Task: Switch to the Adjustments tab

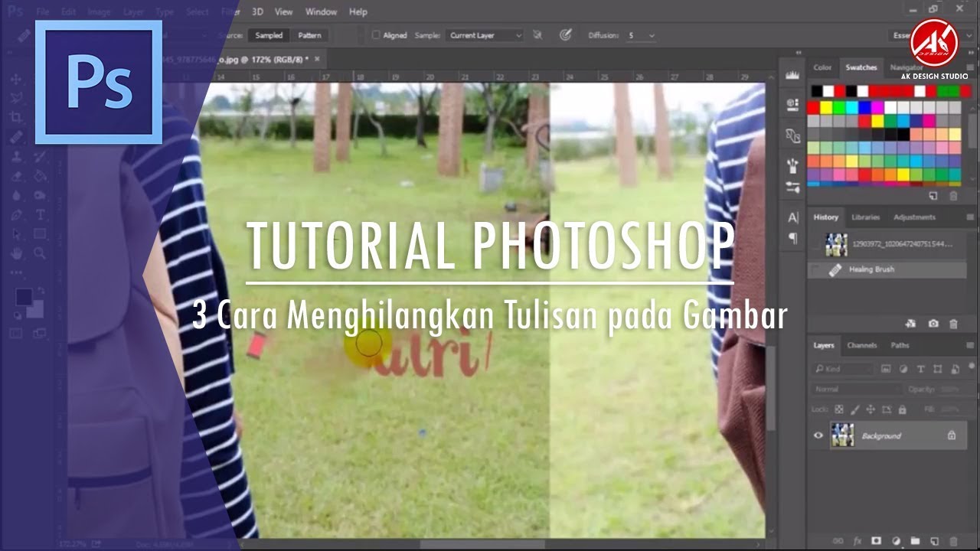Action: click(x=914, y=217)
